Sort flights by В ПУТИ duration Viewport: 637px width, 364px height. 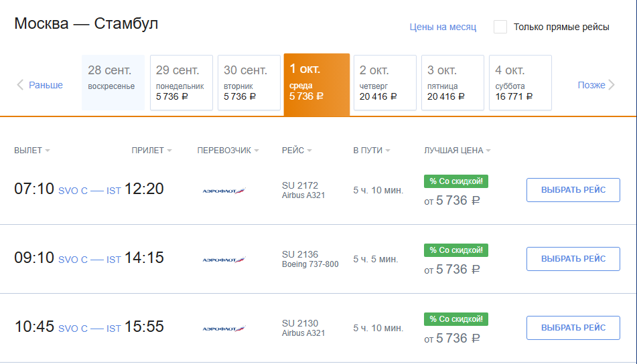371,151
